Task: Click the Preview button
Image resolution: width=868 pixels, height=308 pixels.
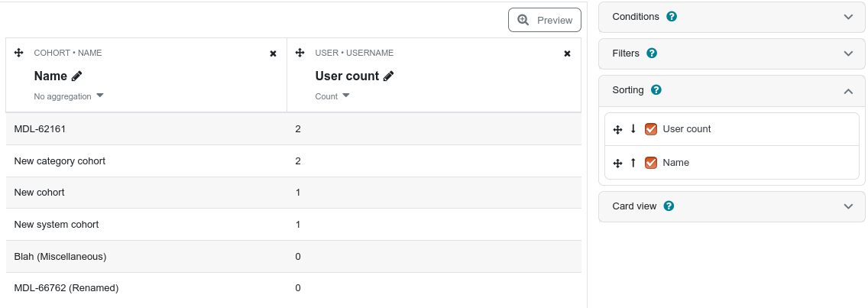Action: pyautogui.click(x=545, y=20)
